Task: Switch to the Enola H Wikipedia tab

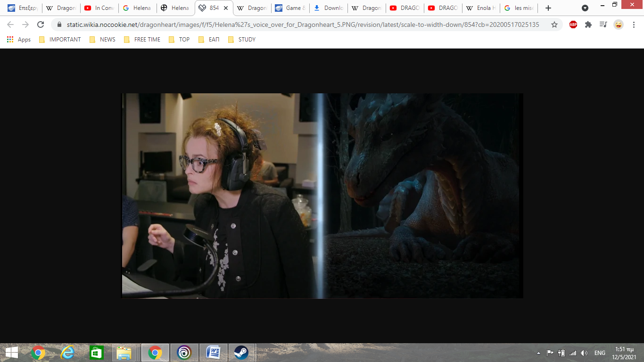Action: (x=481, y=8)
